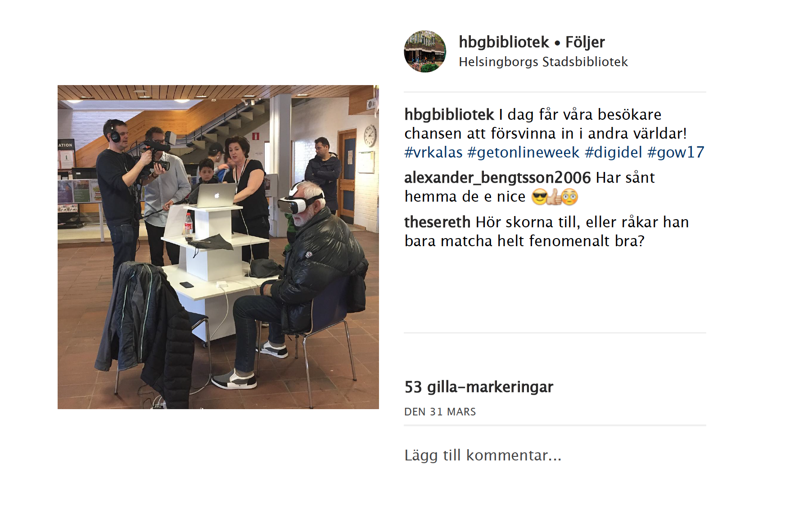Visit thesereth's profile
The width and height of the screenshot is (785, 532).
[x=437, y=222]
